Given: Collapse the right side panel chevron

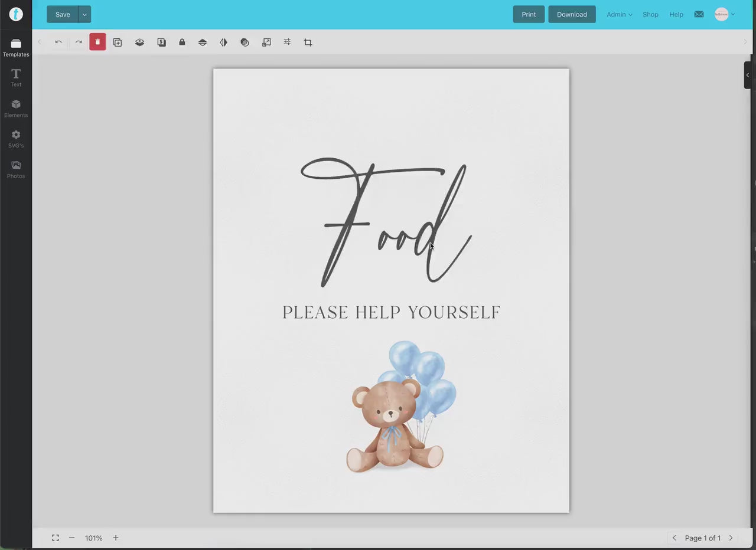Looking at the screenshot, I should click(x=747, y=75).
